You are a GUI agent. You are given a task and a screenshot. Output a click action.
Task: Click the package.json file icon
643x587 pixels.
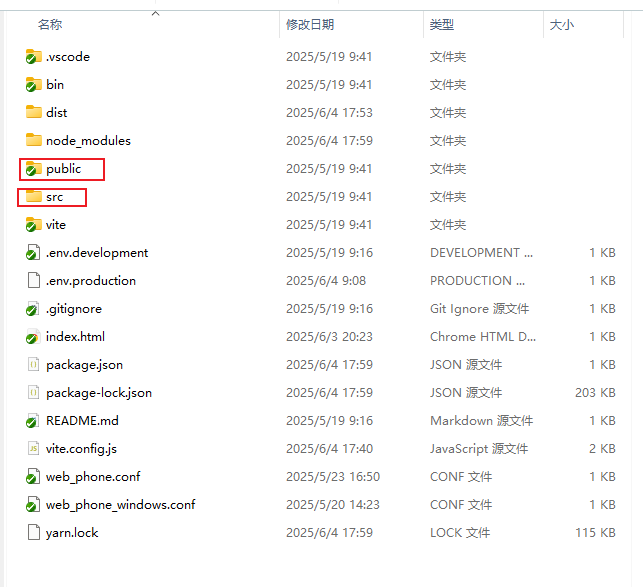pyautogui.click(x=34, y=365)
